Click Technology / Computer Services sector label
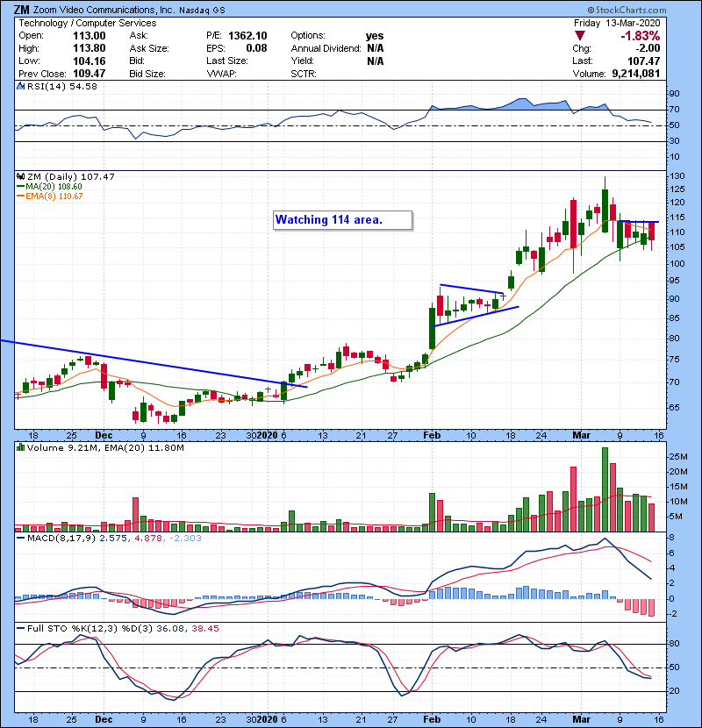702x728 pixels. coord(88,23)
